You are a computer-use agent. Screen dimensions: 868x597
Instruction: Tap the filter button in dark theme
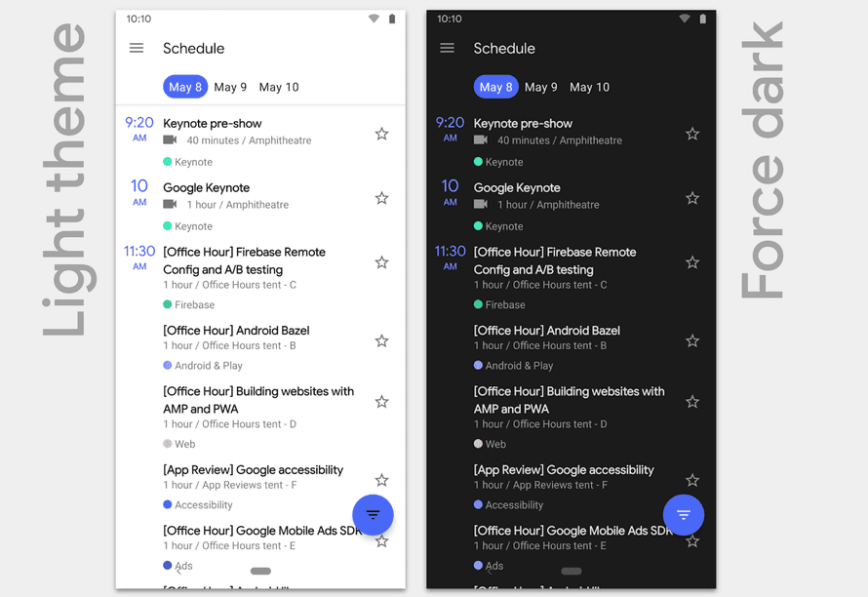point(684,514)
